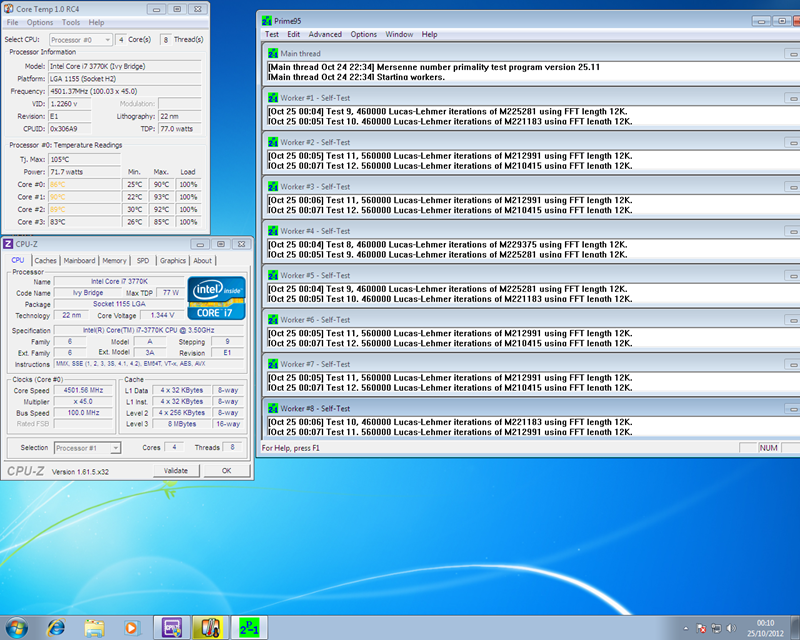Click the "Mersenne number primality test program" log line
Viewport: 800px width, 640px height.
(x=434, y=67)
